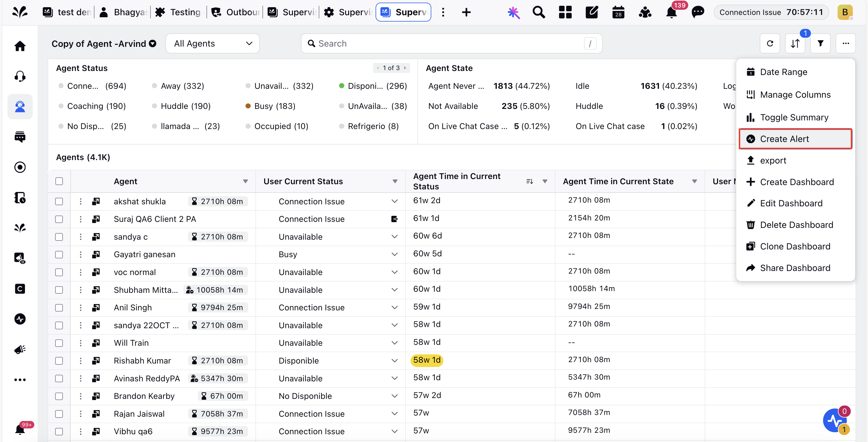Screen dimensions: 868x442
Task: Click the refresh dashboard button
Action: (770, 43)
